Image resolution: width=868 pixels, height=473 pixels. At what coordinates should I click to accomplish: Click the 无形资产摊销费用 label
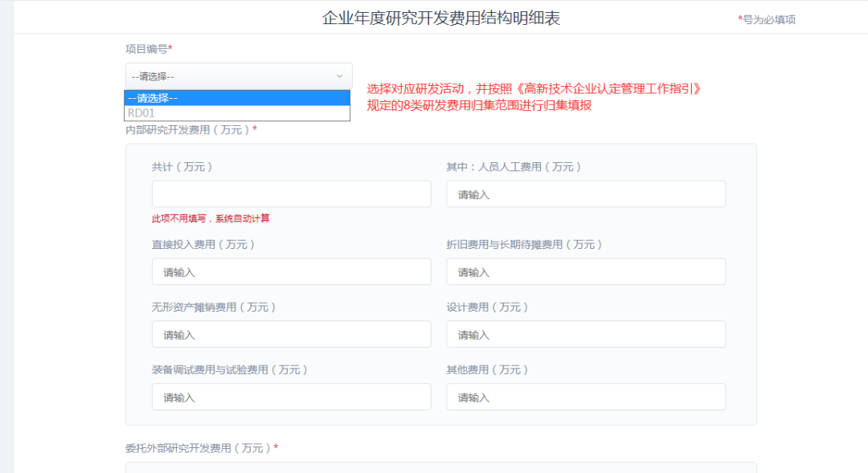pyautogui.click(x=214, y=307)
